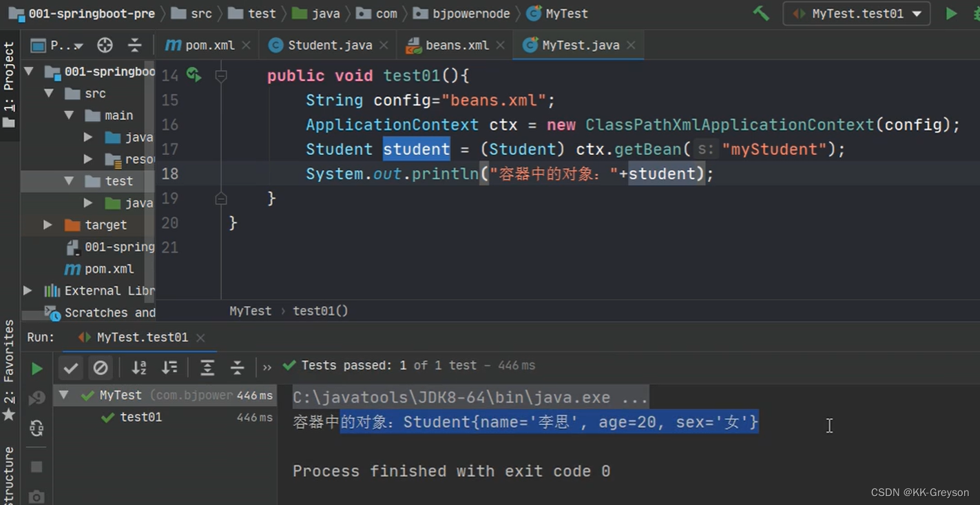Collapse the main folder node
The width and height of the screenshot is (980, 505).
(69, 115)
